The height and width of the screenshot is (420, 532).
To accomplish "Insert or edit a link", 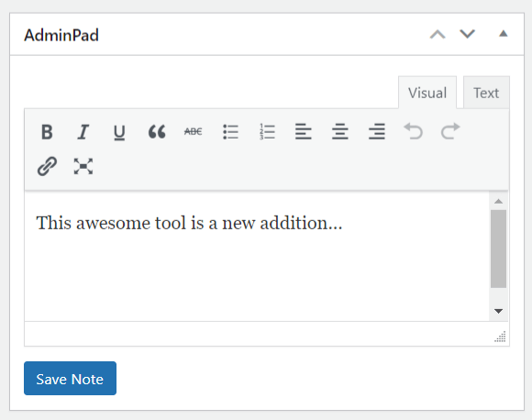I will [47, 166].
